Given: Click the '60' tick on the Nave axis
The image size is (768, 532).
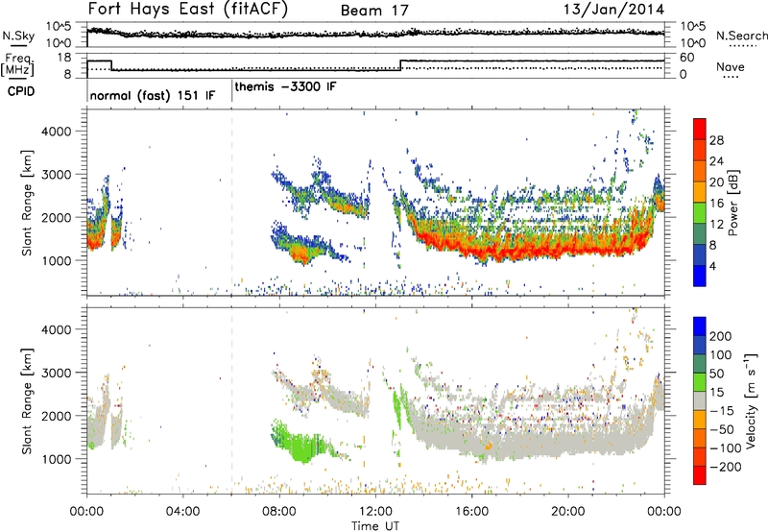Looking at the screenshot, I should (686, 58).
